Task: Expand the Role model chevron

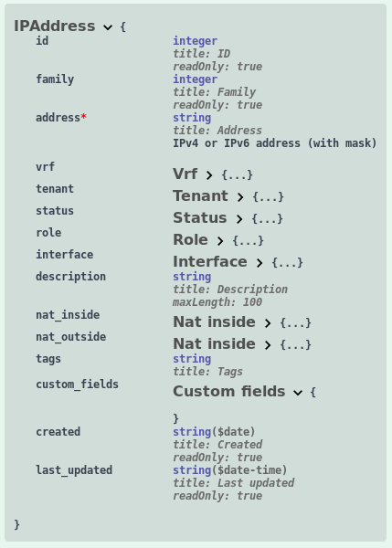Action: (220, 241)
